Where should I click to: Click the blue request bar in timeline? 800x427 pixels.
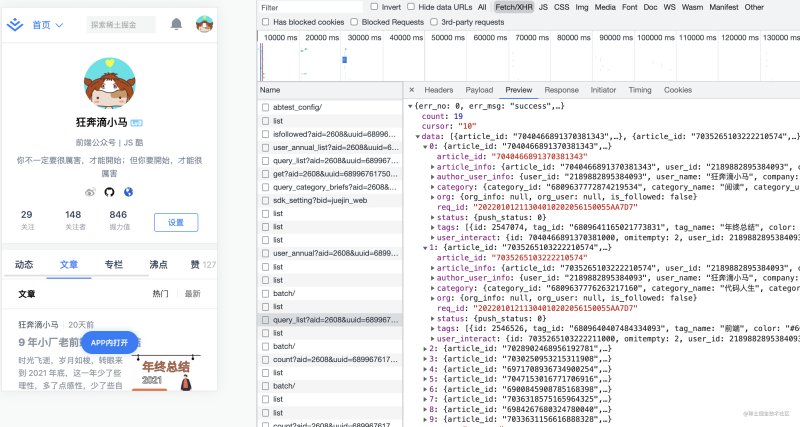[x=344, y=60]
